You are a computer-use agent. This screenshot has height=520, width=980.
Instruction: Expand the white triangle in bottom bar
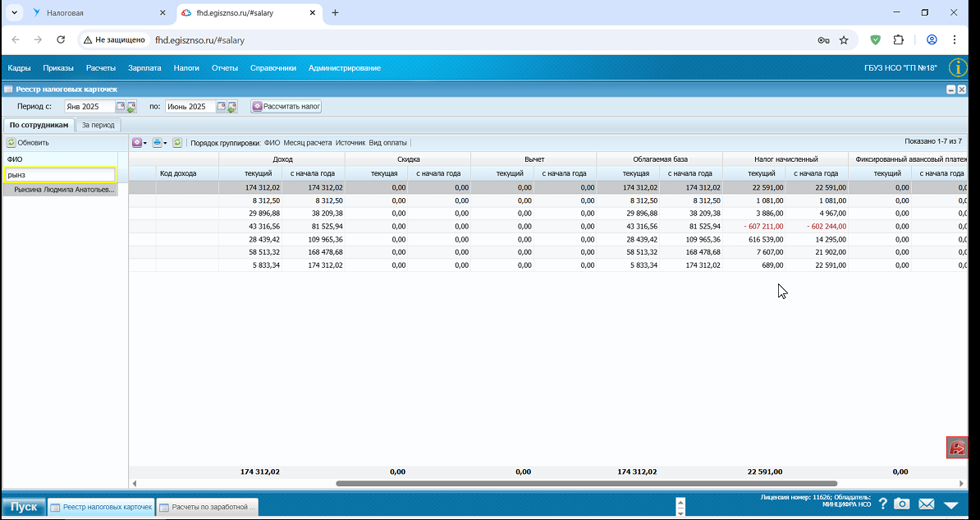point(950,505)
